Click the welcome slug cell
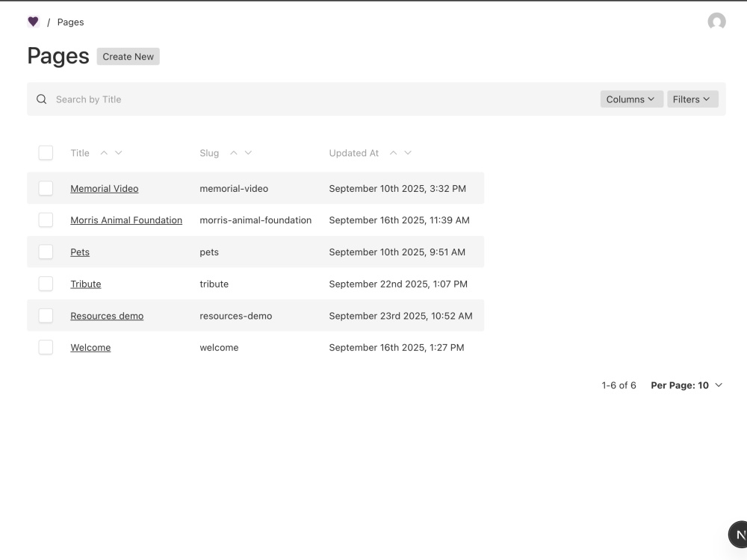This screenshot has height=560, width=747. click(219, 348)
